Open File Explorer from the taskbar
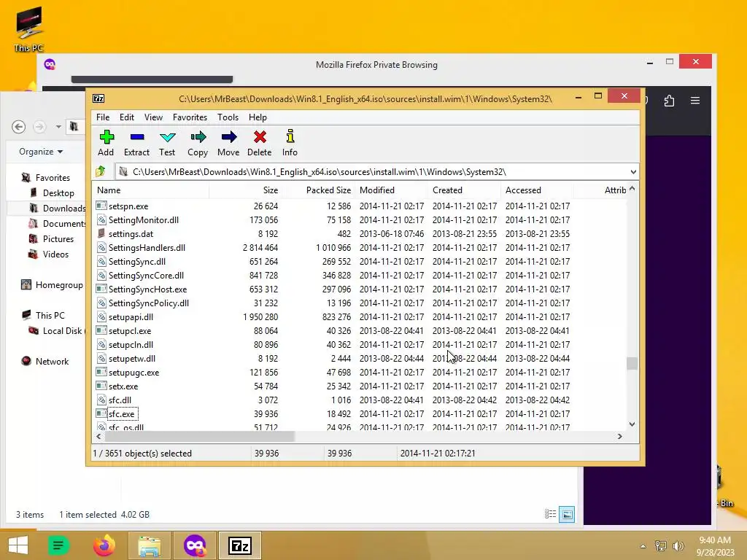This screenshot has height=560, width=747. [149, 545]
